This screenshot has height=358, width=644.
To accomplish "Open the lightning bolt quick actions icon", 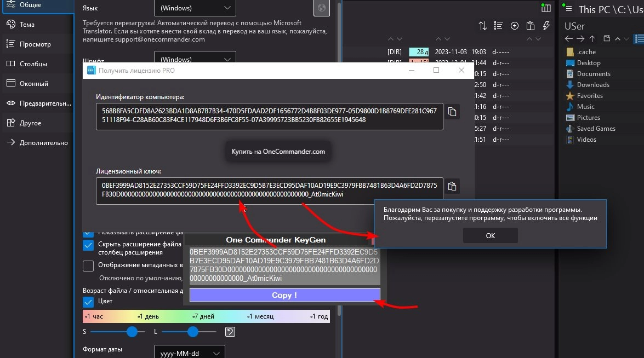I will click(x=546, y=26).
